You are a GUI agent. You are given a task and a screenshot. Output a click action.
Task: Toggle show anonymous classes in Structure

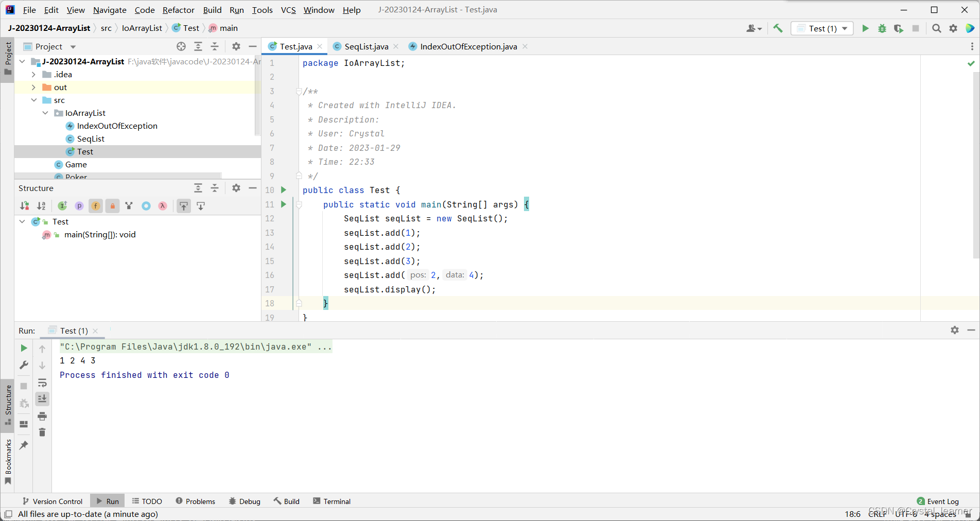tap(146, 206)
